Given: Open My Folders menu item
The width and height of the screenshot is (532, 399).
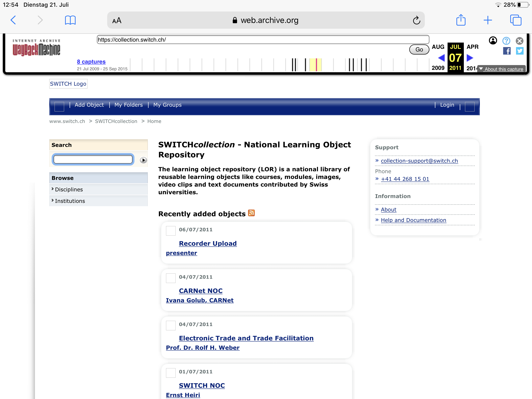Looking at the screenshot, I should tap(128, 105).
